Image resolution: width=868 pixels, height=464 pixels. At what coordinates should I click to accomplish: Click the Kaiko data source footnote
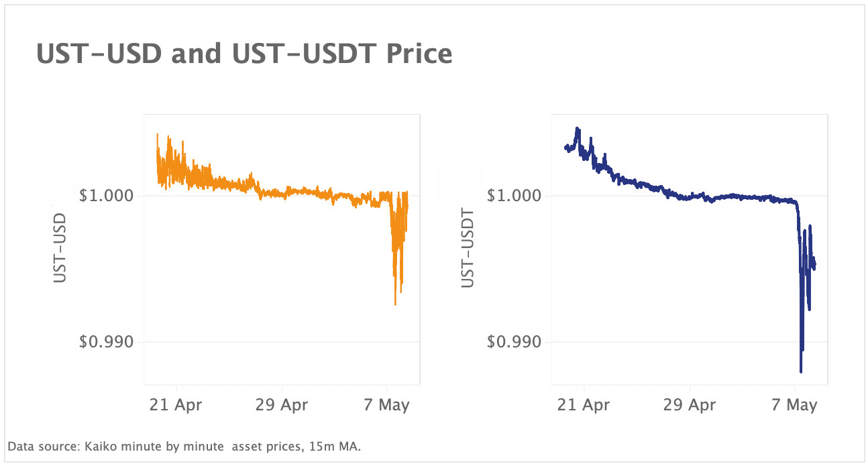184,446
